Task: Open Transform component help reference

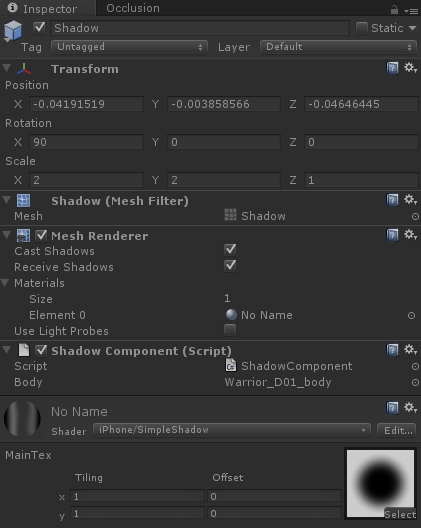Action: 392,68
